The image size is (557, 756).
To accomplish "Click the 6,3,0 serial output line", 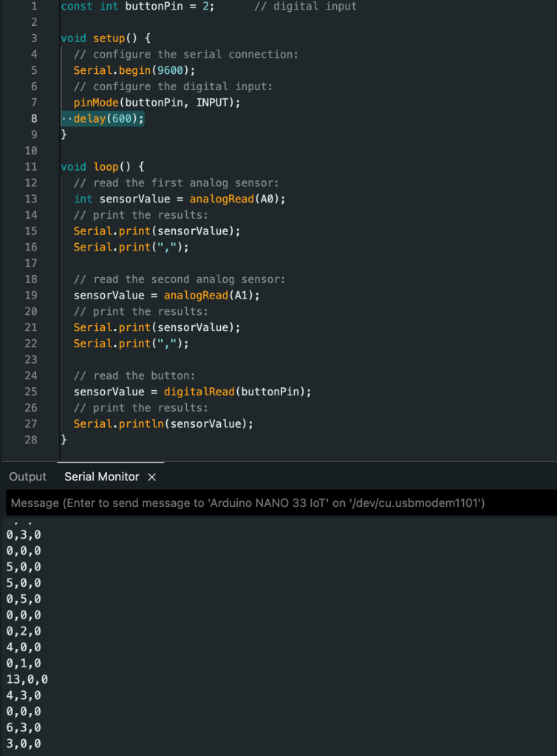I will [x=24, y=727].
